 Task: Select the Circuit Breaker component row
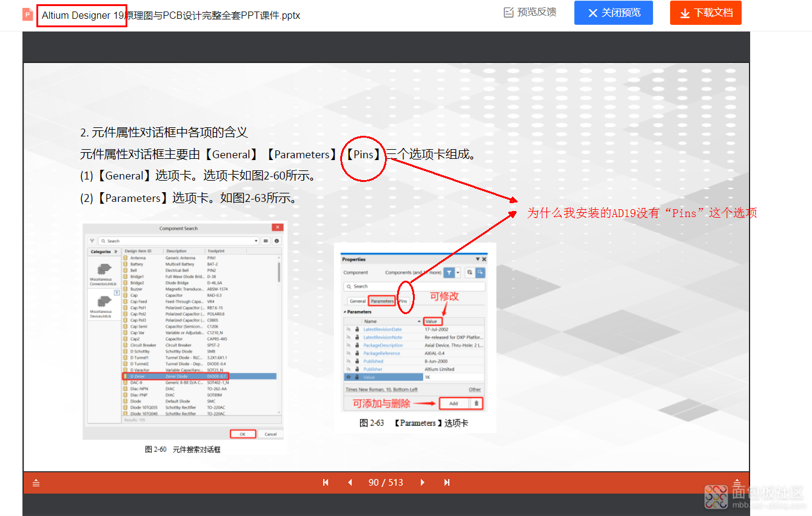[200, 345]
